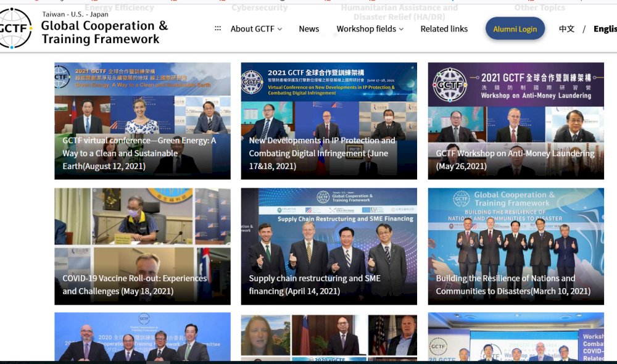Screen dimensions: 617x364
Task: Open the News menu item
Action: 309,29
